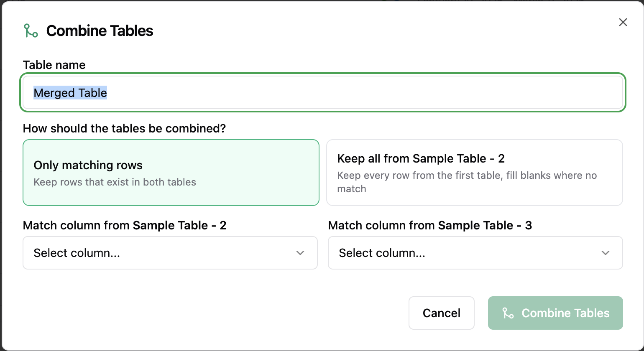
Task: Click the chevron on Sample Table - 3 dropdown
Action: point(605,253)
